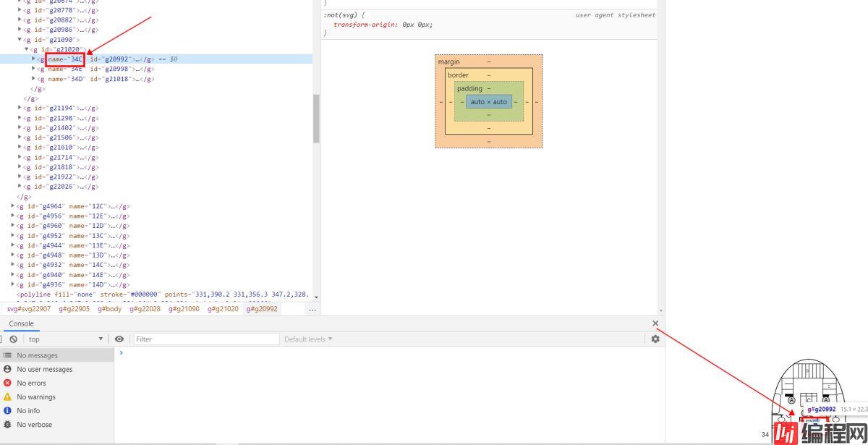The image size is (868, 445).
Task: Expand the 34D named group node
Action: (x=33, y=79)
